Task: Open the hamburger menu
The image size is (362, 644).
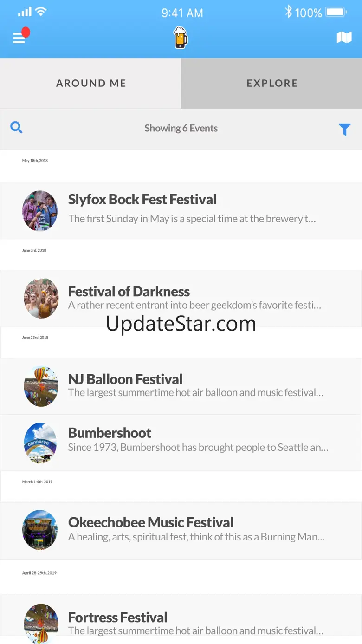Action: coord(19,38)
